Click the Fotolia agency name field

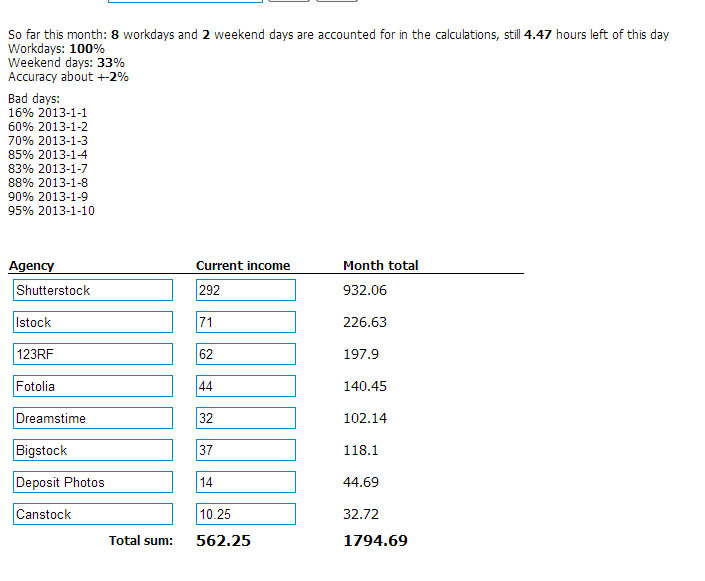[x=93, y=386]
